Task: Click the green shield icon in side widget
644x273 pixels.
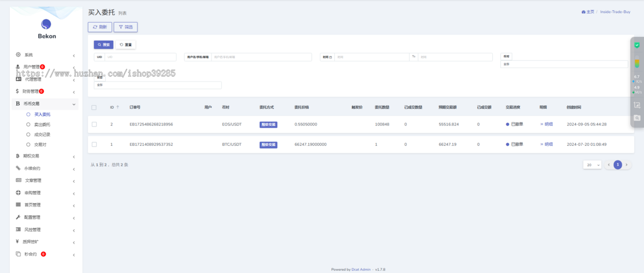Action: (636, 45)
